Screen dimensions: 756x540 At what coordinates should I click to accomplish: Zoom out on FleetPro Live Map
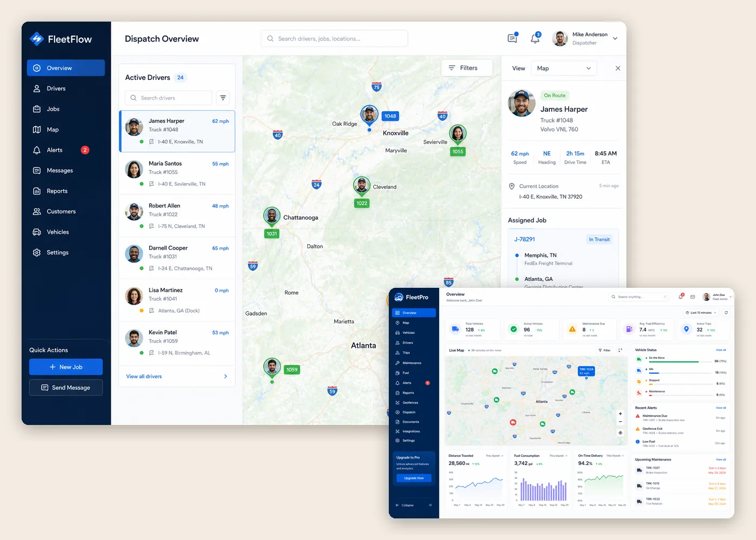pyautogui.click(x=620, y=421)
